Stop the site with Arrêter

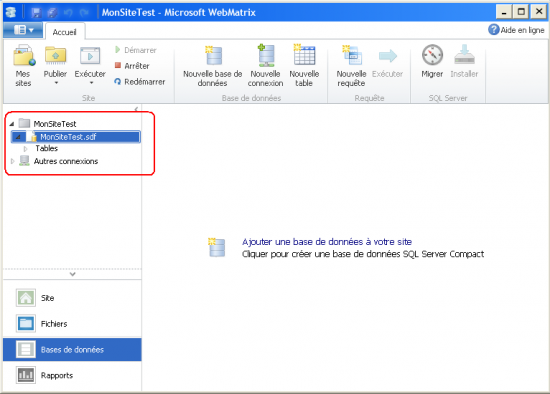132,66
